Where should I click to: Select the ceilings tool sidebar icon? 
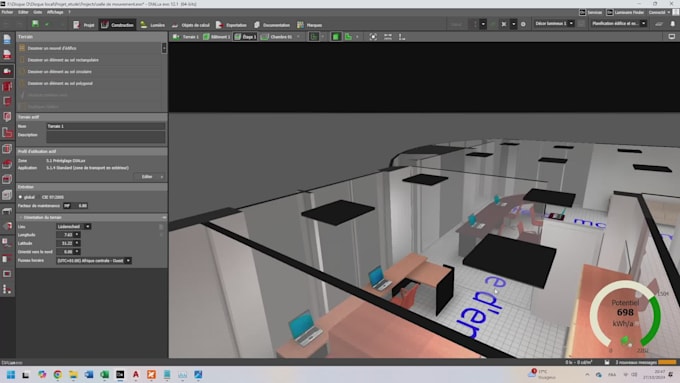coord(7,179)
